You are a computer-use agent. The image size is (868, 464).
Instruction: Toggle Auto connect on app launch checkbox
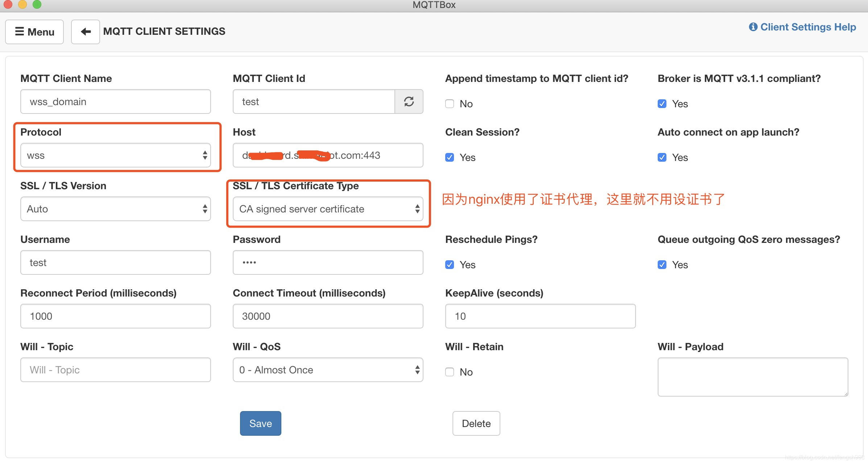[x=662, y=157]
